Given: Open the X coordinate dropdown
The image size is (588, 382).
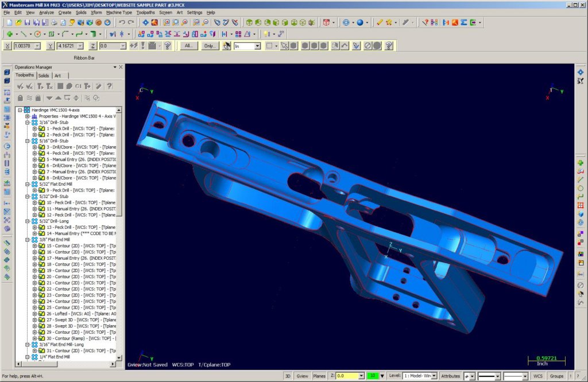Looking at the screenshot, I should click(37, 46).
